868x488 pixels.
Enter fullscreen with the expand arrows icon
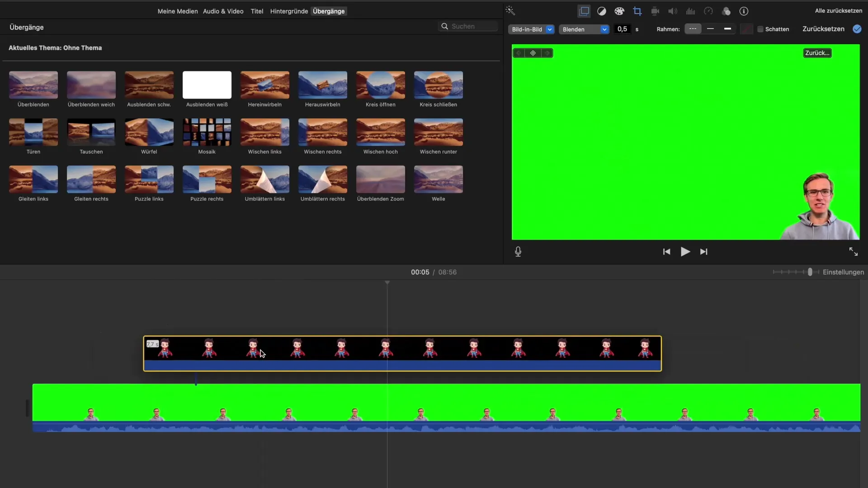(853, 252)
